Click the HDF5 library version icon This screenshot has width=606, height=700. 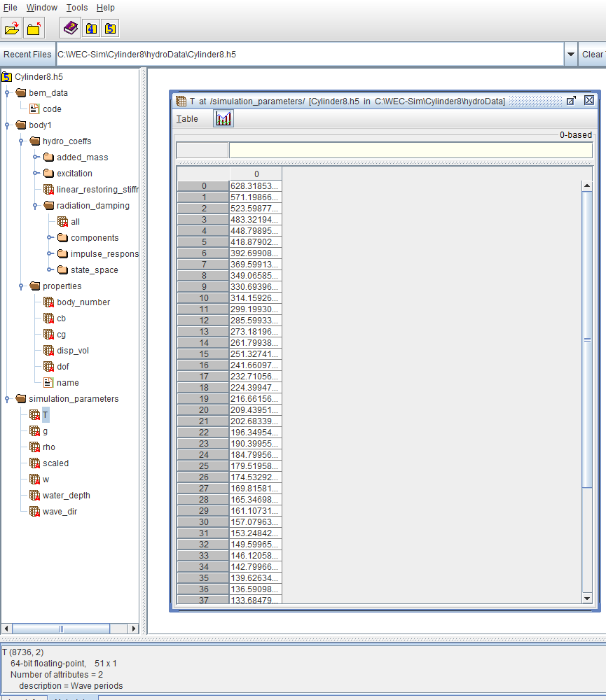point(110,28)
